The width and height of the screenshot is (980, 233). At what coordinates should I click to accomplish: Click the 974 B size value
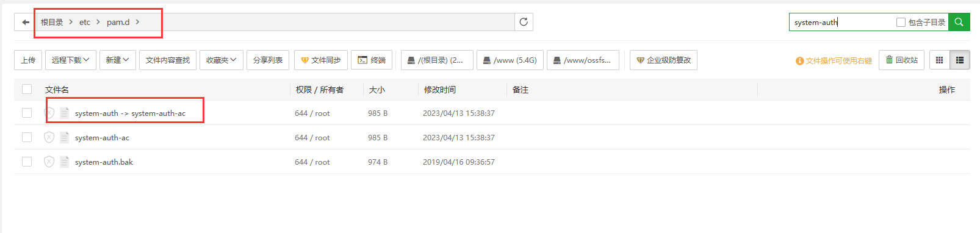tap(378, 162)
